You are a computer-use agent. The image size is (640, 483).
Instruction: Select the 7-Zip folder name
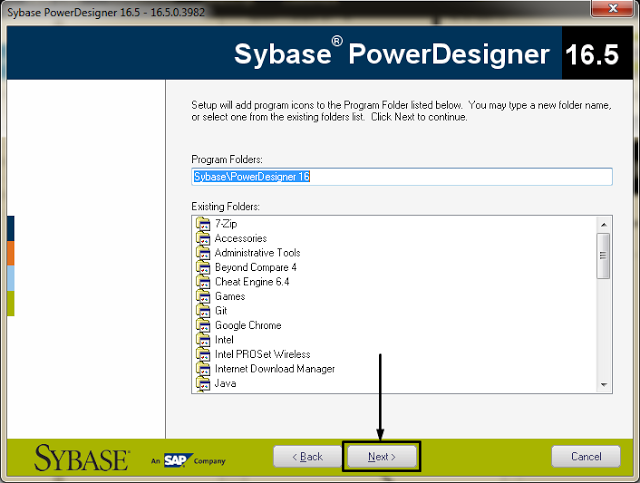(x=226, y=224)
